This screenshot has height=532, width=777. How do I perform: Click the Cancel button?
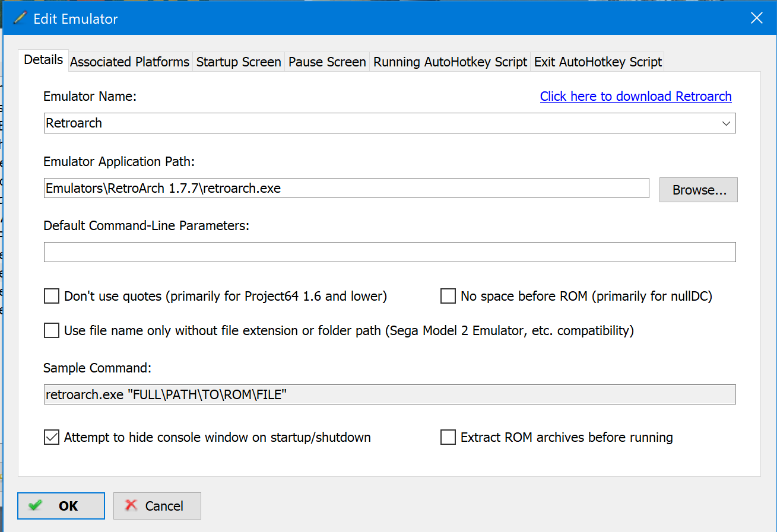point(157,506)
